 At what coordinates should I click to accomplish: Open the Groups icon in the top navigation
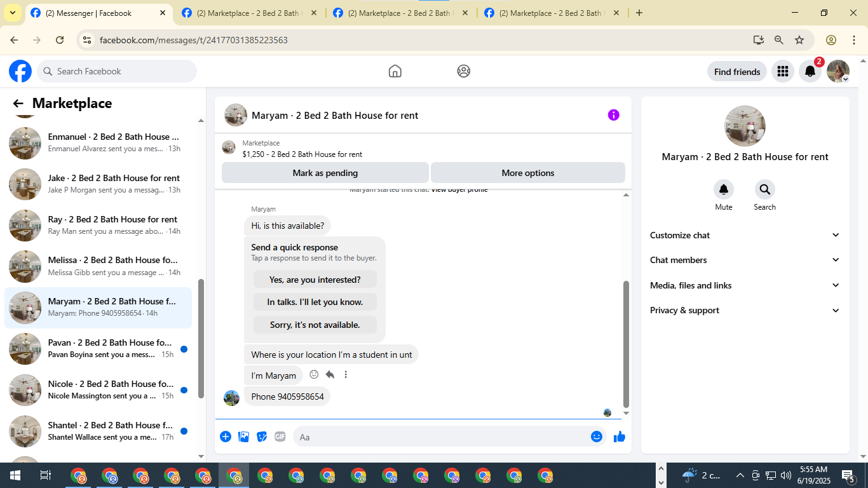(x=464, y=71)
